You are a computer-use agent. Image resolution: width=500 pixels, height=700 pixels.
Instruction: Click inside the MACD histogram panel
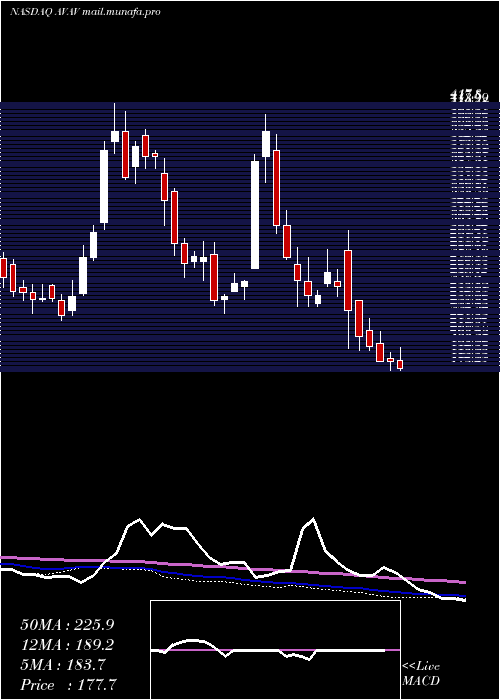275,650
